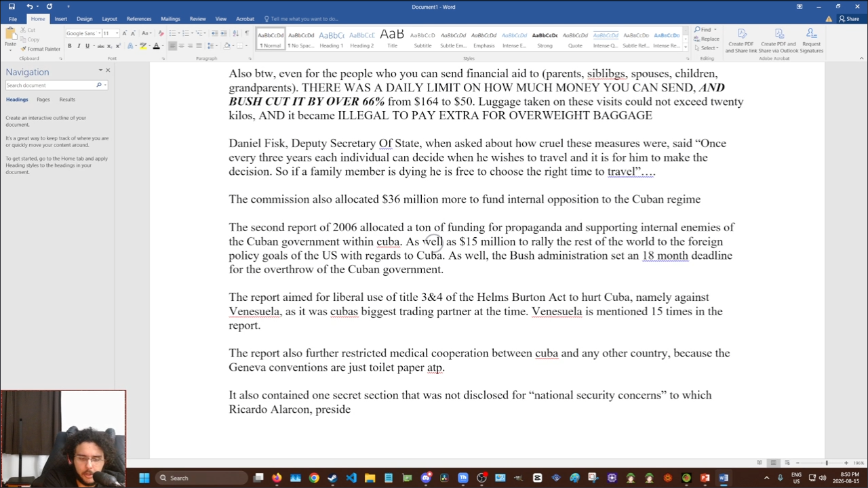The height and width of the screenshot is (488, 868).
Task: Apply the Strong style
Action: coord(545,39)
